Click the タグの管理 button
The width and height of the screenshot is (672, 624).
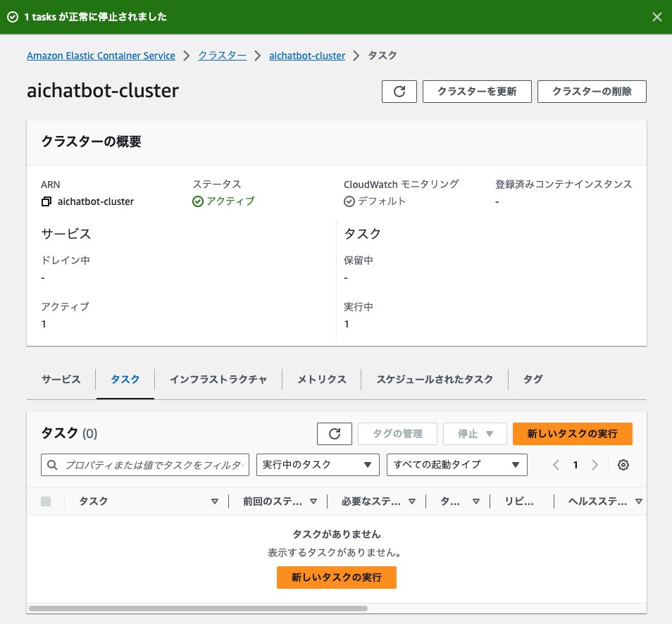(x=397, y=434)
